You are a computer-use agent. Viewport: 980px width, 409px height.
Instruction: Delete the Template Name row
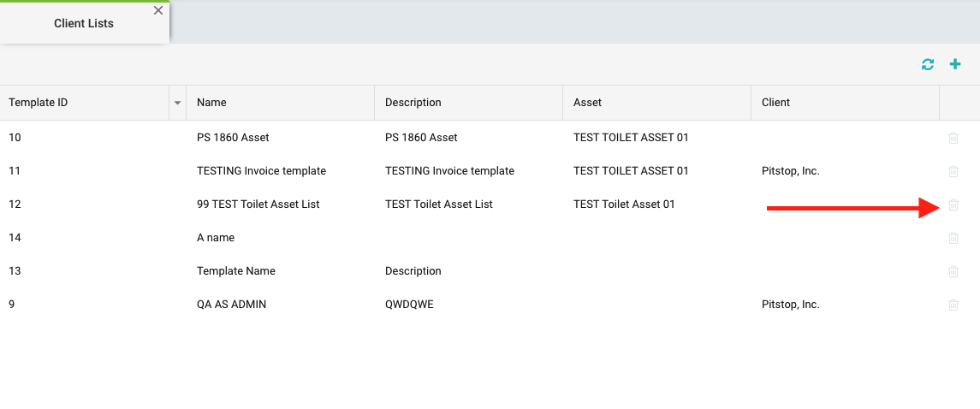click(953, 271)
